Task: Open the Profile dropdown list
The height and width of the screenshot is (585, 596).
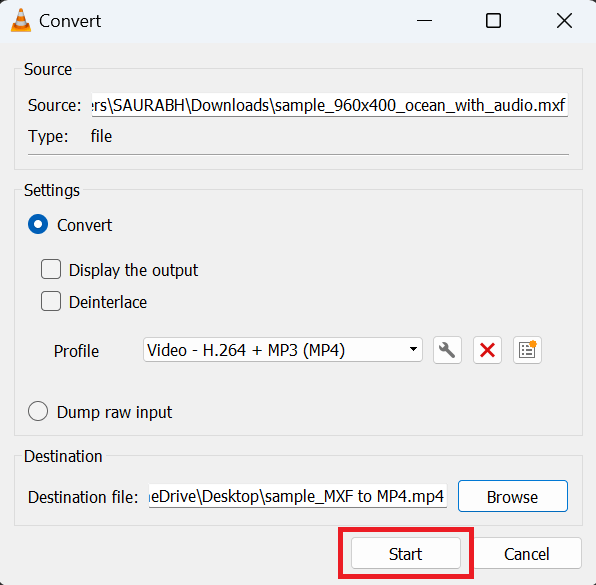Action: [283, 350]
